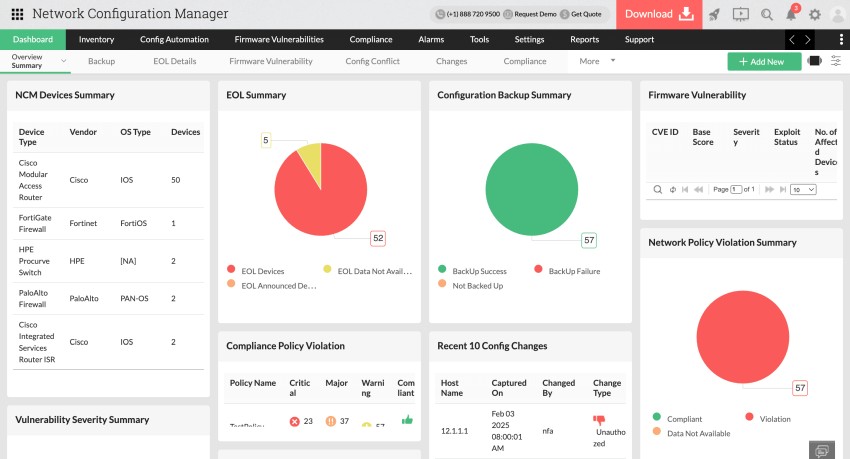This screenshot has height=459, width=850.
Task: Click the green backup success pie
Action: pos(532,189)
